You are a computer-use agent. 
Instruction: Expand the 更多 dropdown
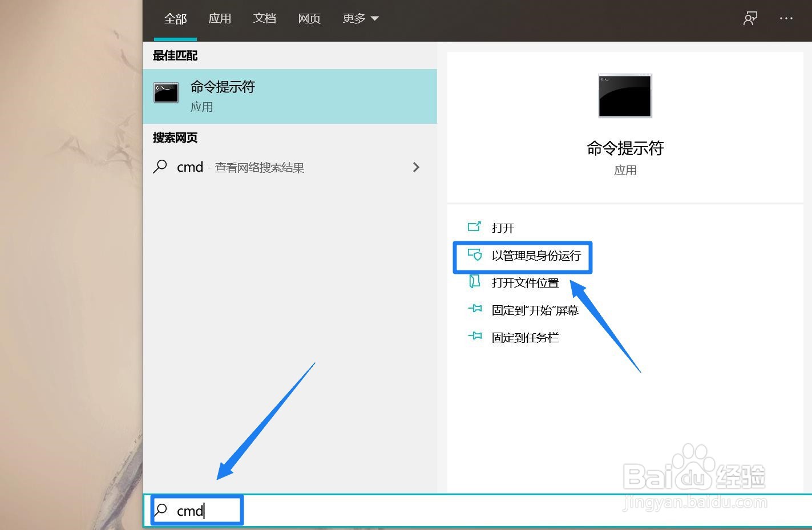361,19
